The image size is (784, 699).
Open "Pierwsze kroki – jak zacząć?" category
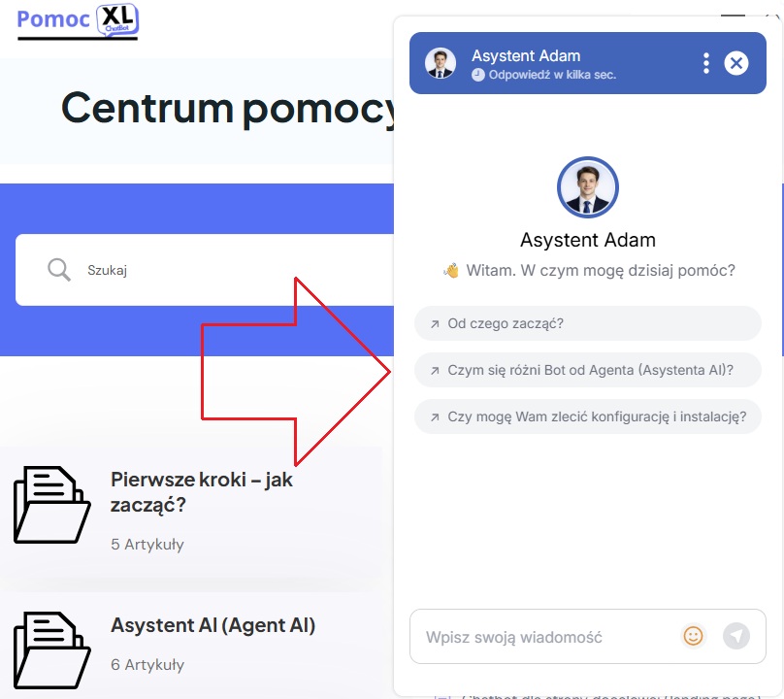coord(202,492)
